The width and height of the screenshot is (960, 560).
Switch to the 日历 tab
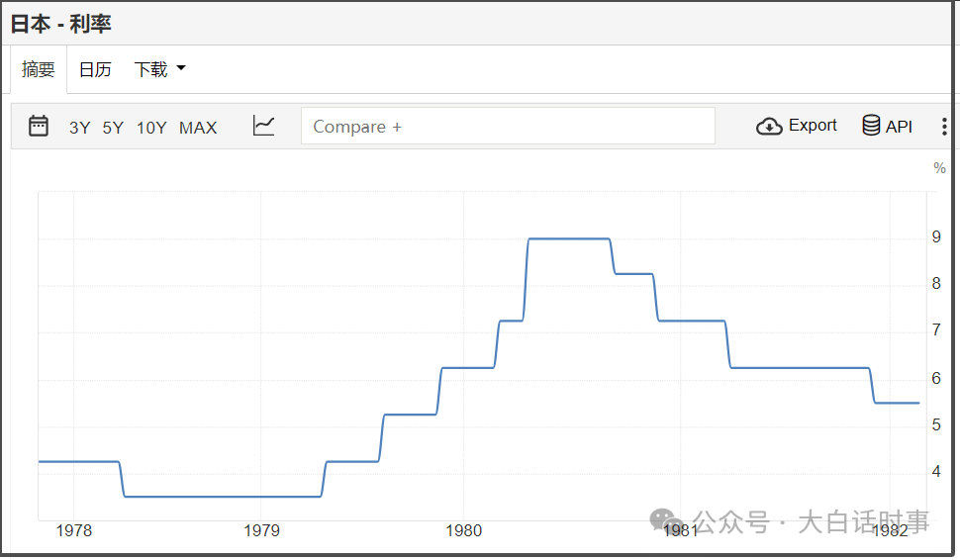pos(95,69)
